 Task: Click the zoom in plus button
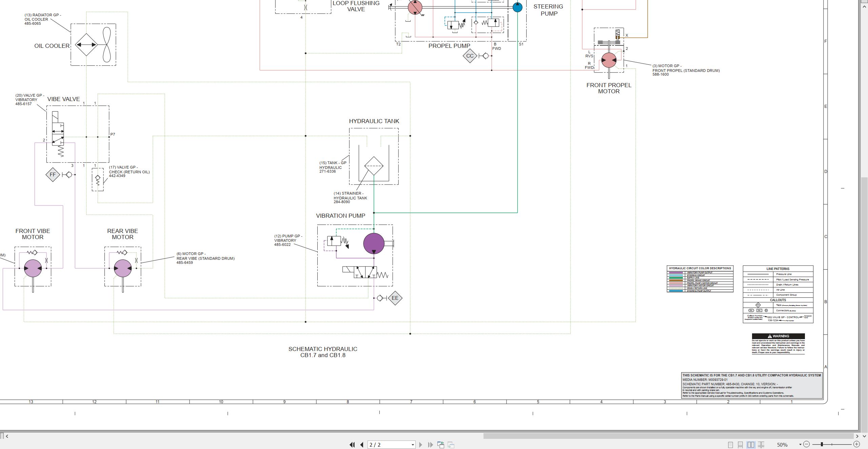[856, 444]
